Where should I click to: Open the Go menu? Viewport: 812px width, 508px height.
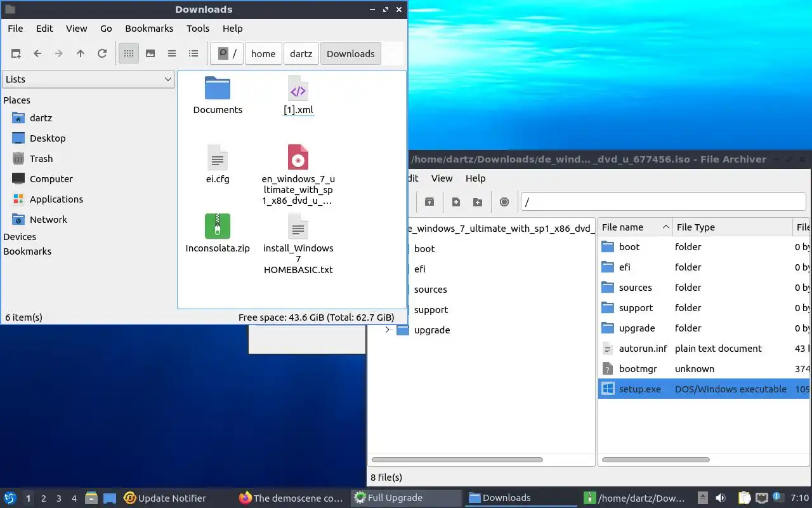coord(106,29)
